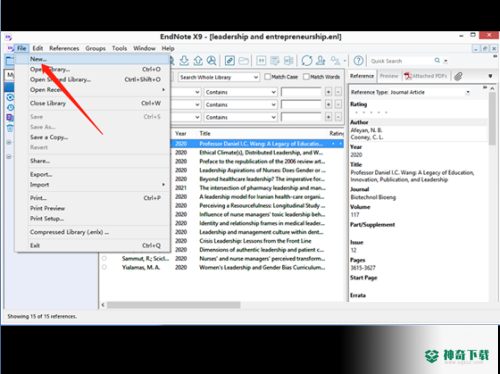This screenshot has height=374, width=500.
Task: Open the Reference Type Journal Article dropdown
Action: (411, 92)
